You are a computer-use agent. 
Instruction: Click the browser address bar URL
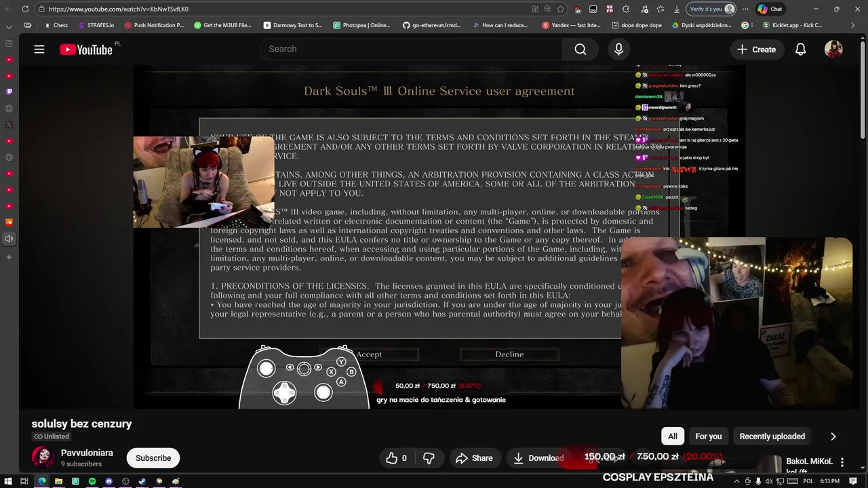(119, 9)
